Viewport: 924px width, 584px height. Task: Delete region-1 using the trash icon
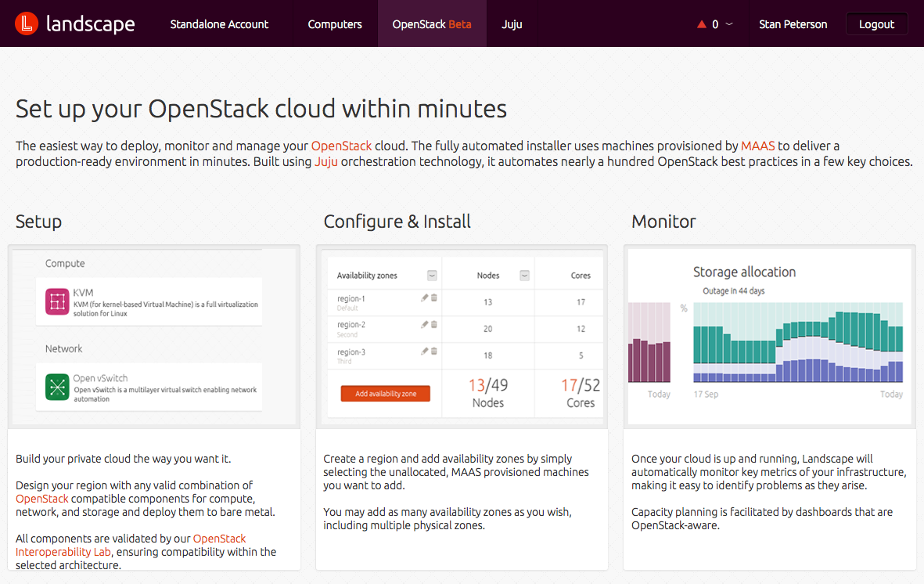pos(434,297)
